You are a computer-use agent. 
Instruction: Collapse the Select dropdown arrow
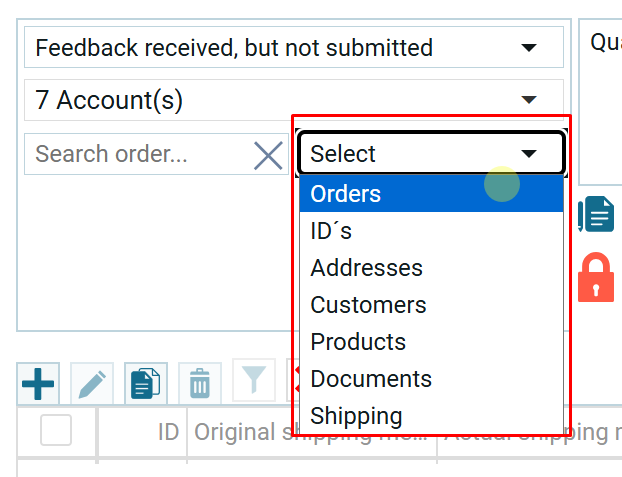click(529, 154)
